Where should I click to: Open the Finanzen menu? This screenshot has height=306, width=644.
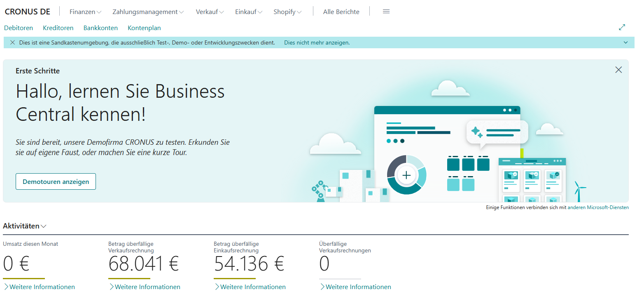(x=85, y=12)
